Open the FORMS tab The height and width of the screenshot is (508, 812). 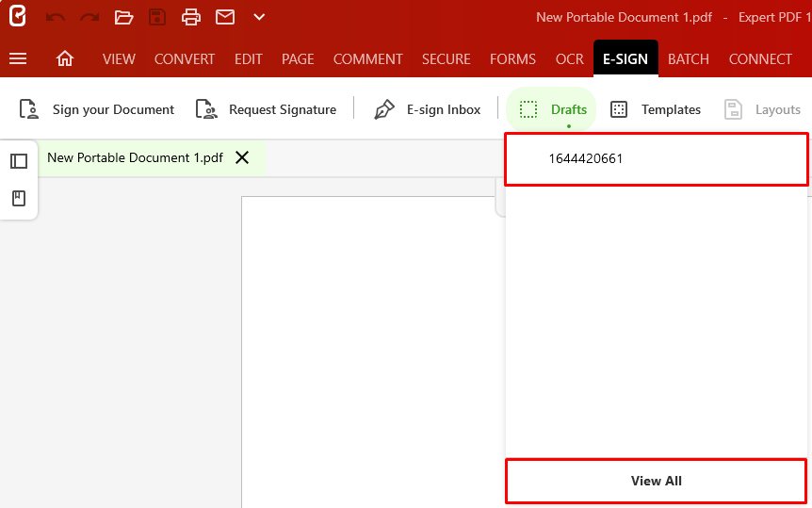pos(512,59)
